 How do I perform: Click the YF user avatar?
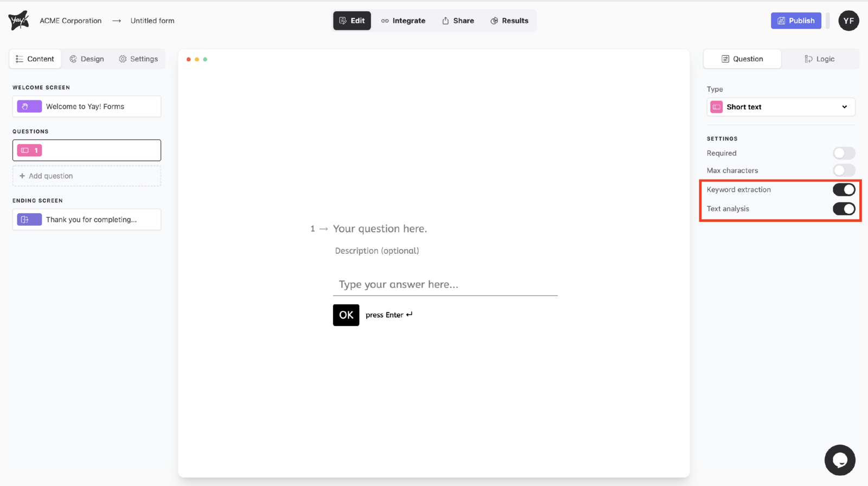(x=848, y=21)
